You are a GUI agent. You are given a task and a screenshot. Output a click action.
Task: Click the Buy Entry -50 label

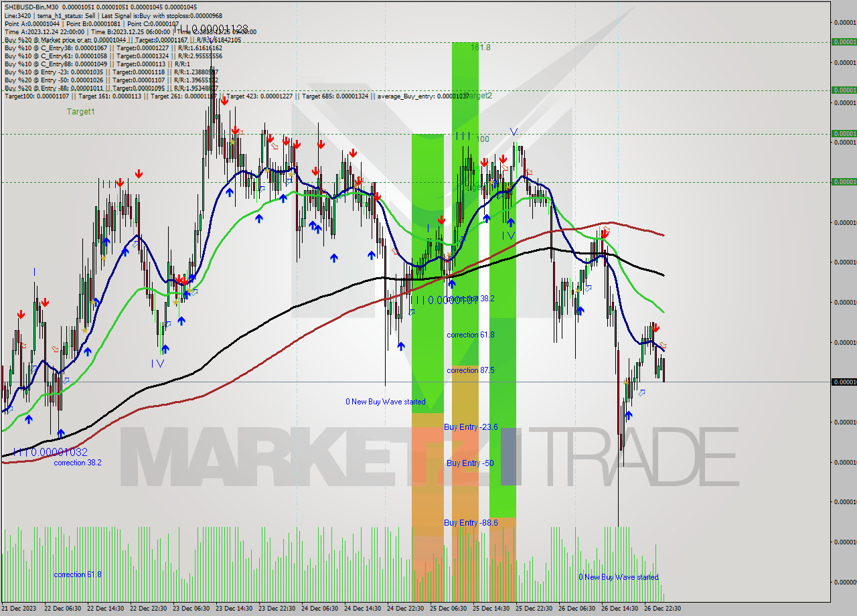470,463
